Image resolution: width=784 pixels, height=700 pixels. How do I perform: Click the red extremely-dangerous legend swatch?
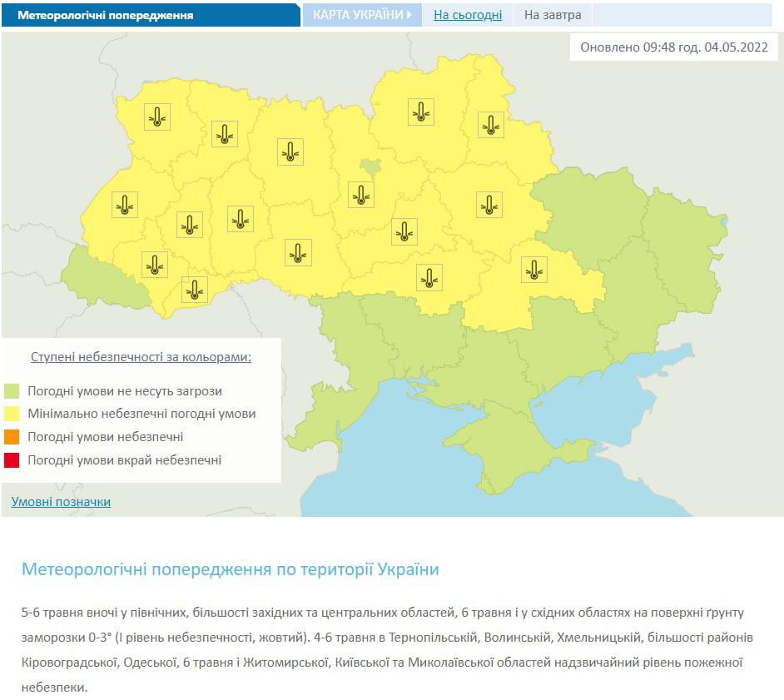[12, 460]
